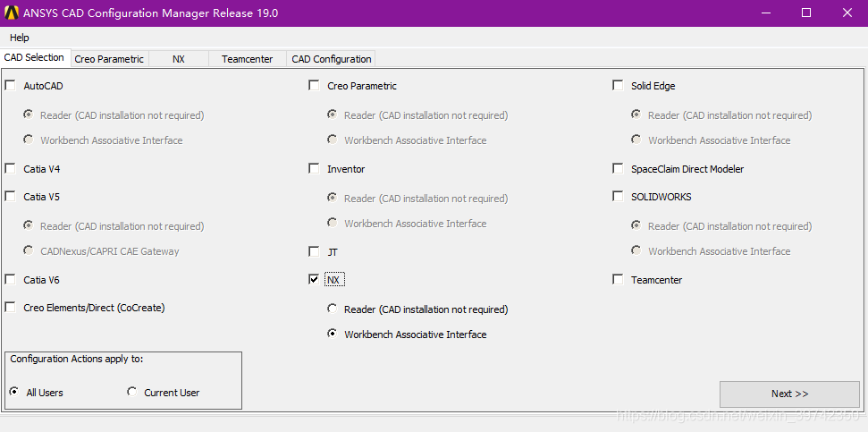The image size is (868, 432).
Task: Select Reader radio under Catia V5
Action: [29, 225]
